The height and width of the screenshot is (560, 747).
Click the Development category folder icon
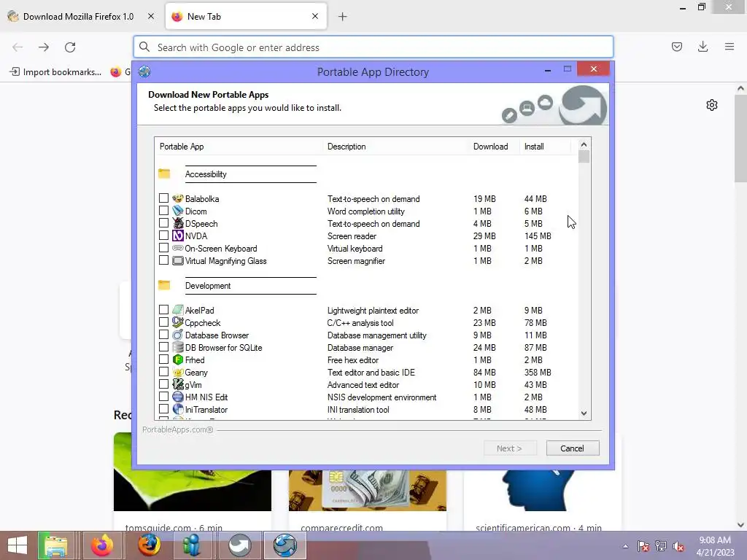pos(164,285)
